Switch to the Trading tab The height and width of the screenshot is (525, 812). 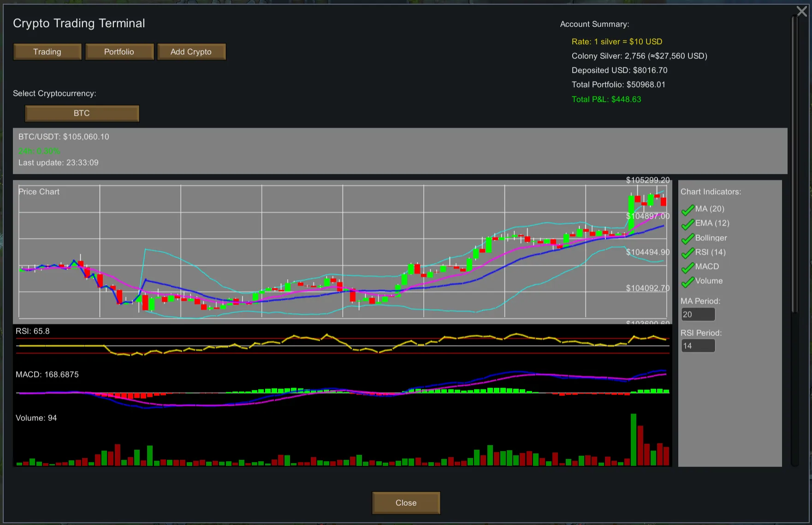coord(47,52)
